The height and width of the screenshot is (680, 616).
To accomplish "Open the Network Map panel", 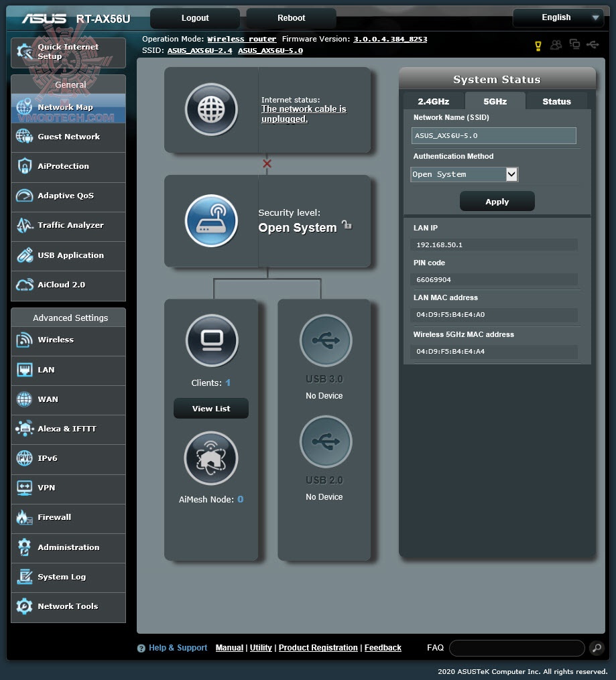I will tap(67, 106).
